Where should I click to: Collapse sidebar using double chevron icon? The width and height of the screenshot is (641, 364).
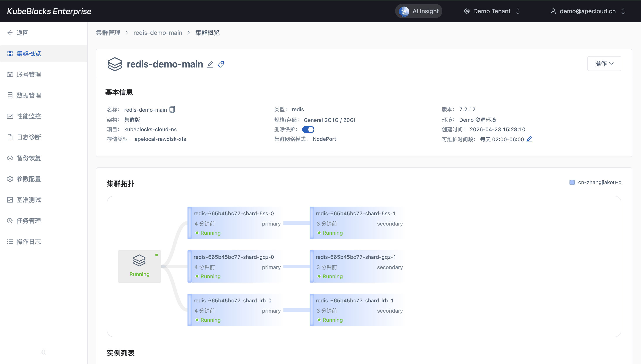(44, 352)
